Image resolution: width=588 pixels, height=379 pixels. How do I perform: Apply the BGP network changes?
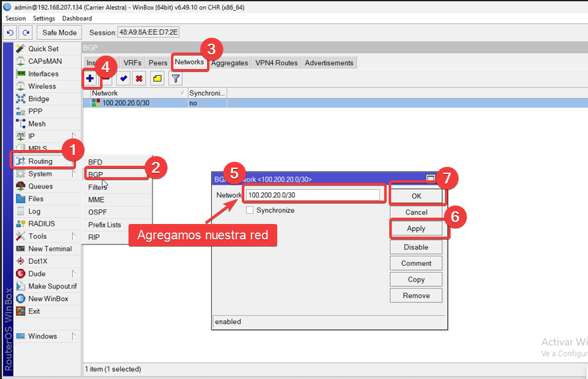(416, 228)
